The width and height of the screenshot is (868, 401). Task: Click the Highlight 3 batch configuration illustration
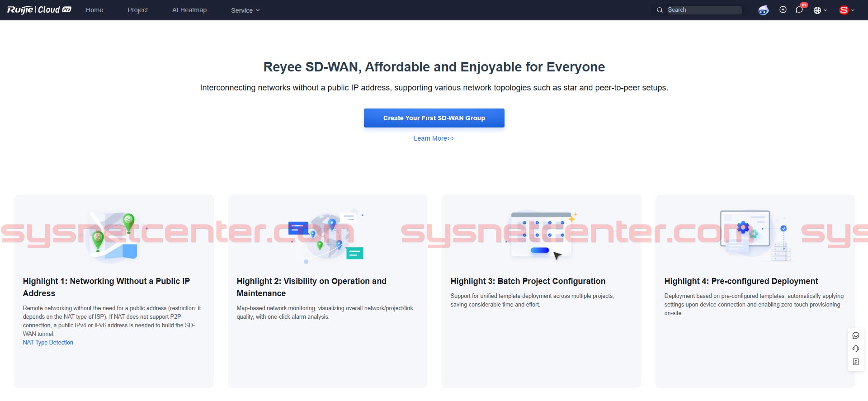(x=542, y=235)
